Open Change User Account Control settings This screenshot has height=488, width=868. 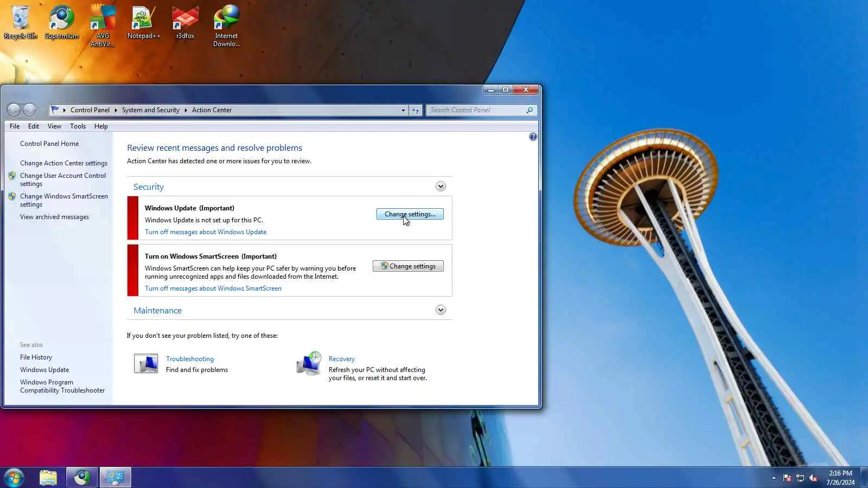(x=63, y=179)
